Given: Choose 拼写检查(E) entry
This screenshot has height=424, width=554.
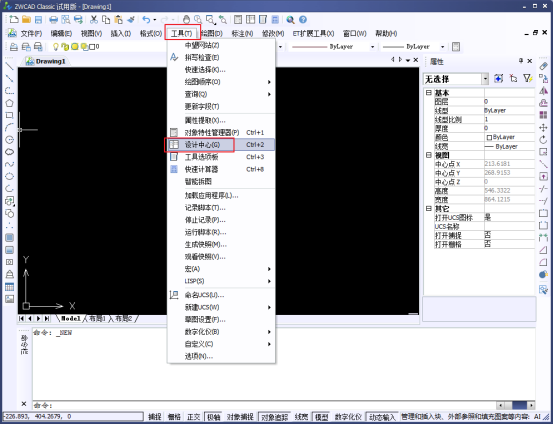Looking at the screenshot, I should point(222,57).
